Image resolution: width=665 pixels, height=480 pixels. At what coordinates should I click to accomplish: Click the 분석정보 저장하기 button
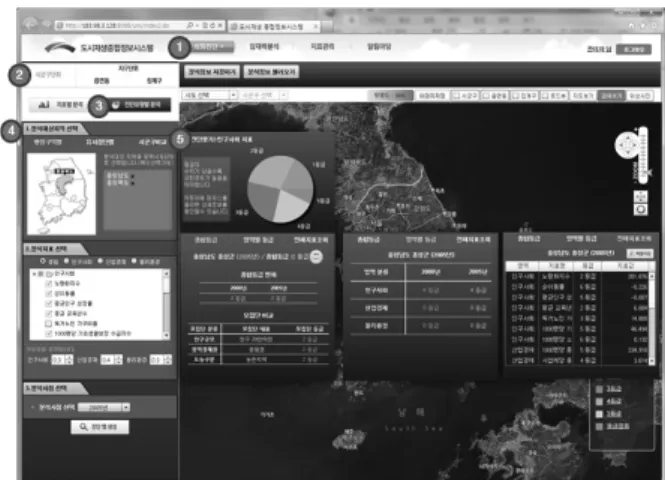pyautogui.click(x=212, y=72)
